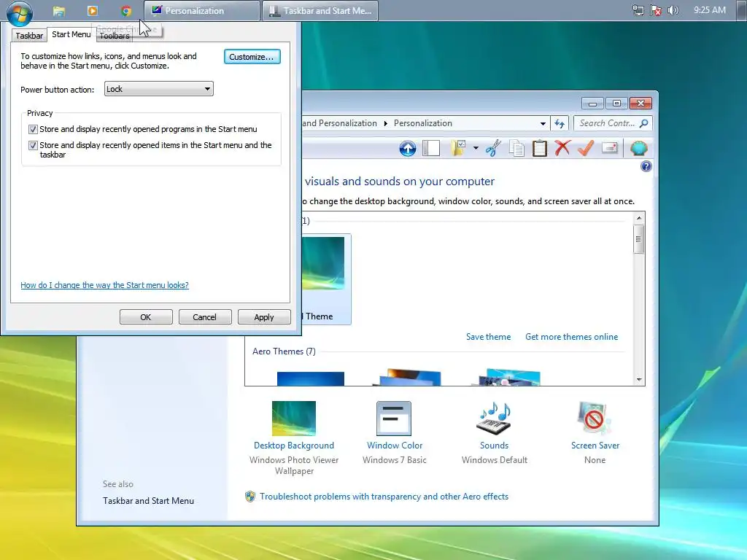The height and width of the screenshot is (560, 747).
Task: Switch to Personalization taskbar window button
Action: coord(202,11)
